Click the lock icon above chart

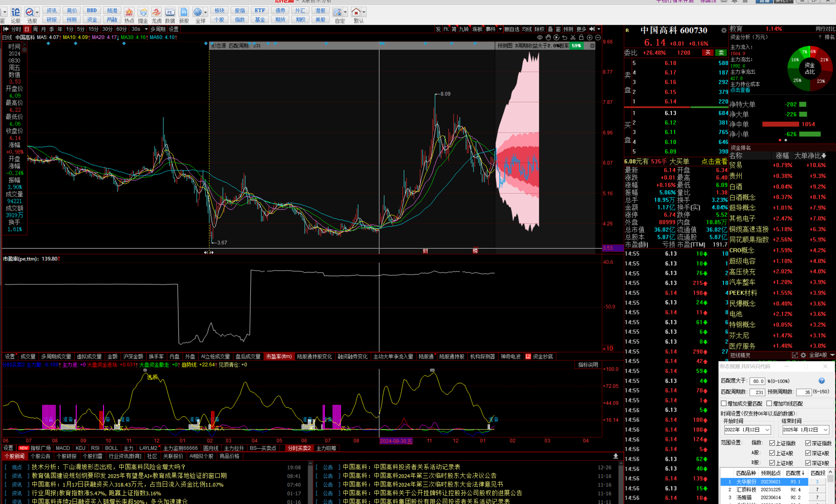pos(581,38)
